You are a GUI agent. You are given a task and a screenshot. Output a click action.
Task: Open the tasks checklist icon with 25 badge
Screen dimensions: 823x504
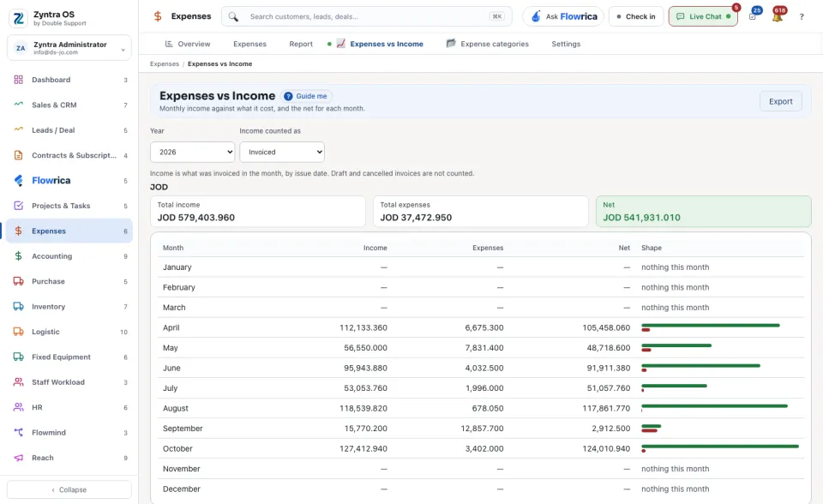(753, 17)
